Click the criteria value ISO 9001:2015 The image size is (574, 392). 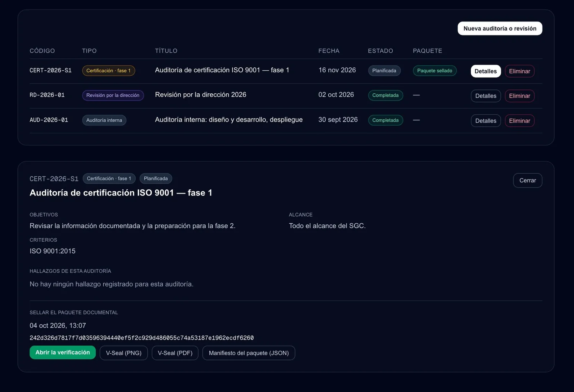pos(52,251)
